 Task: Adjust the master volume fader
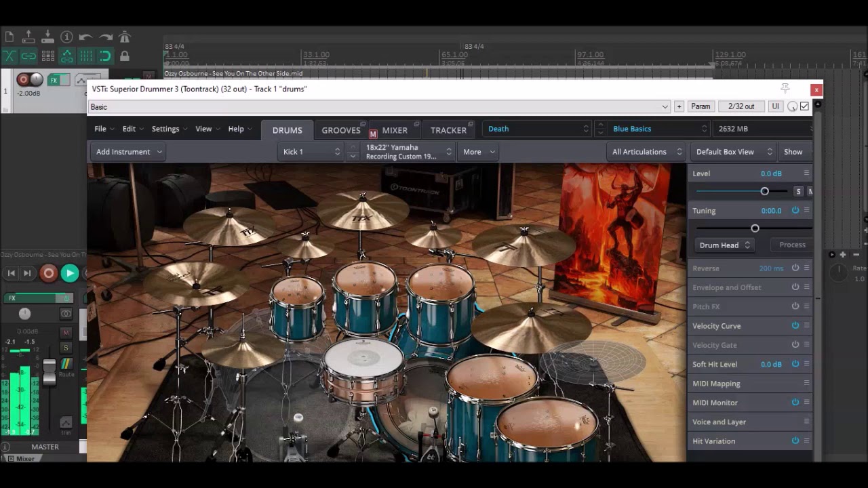point(49,371)
